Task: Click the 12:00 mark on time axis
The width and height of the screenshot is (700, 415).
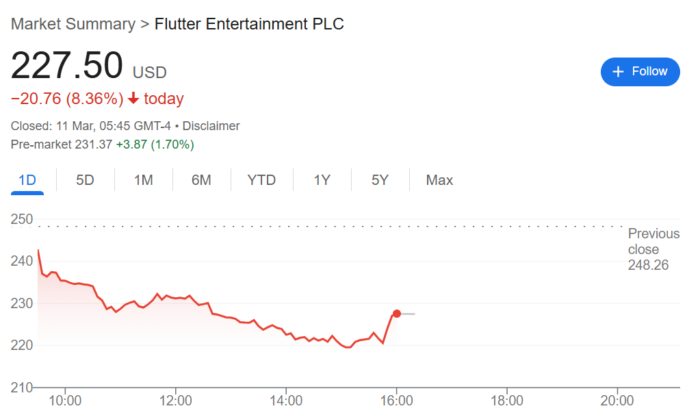Action: tap(176, 403)
